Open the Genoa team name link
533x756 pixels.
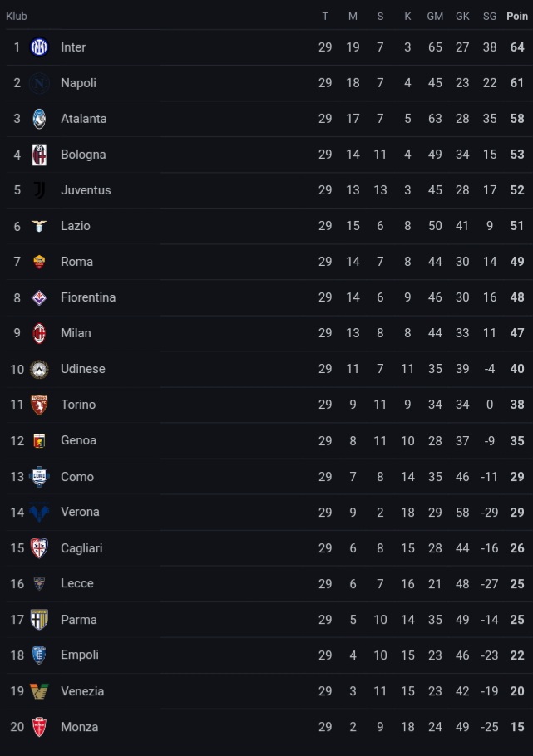pyautogui.click(x=78, y=440)
